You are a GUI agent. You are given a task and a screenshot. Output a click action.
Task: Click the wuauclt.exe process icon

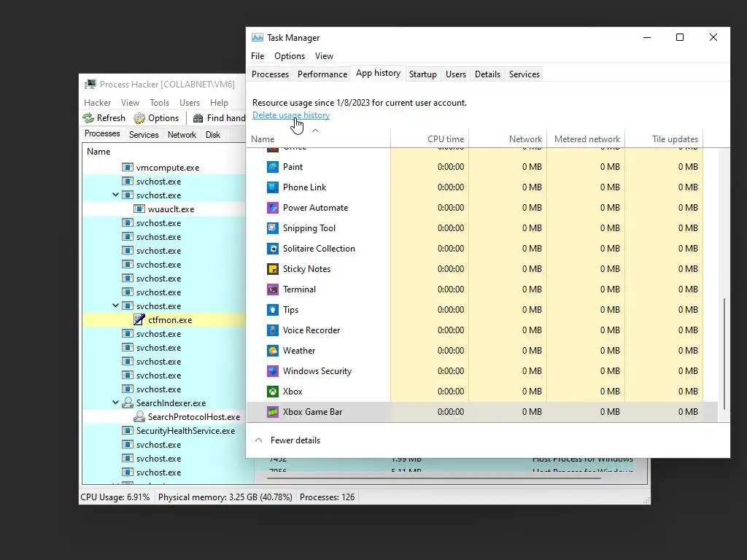(x=139, y=209)
